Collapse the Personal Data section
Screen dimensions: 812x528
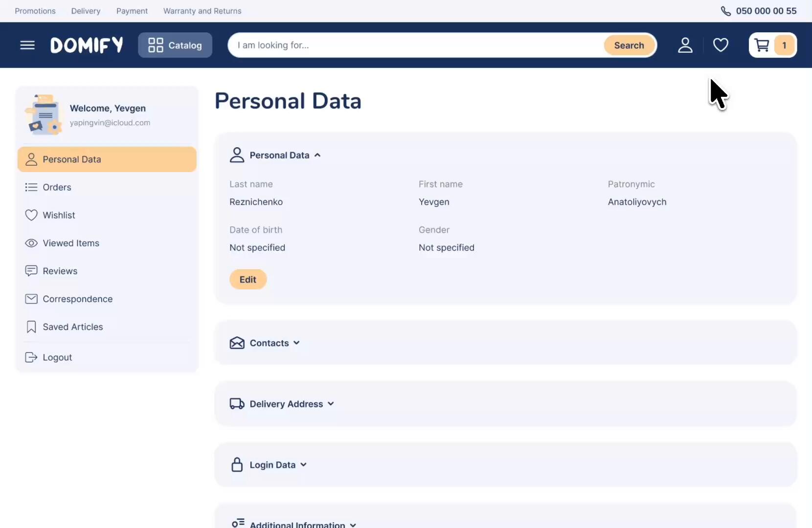pos(279,155)
